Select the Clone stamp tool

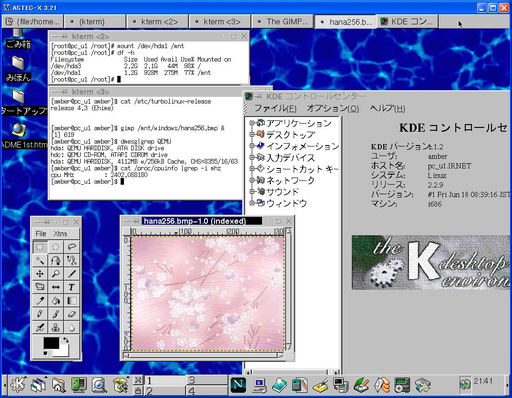pyautogui.click(x=56, y=327)
